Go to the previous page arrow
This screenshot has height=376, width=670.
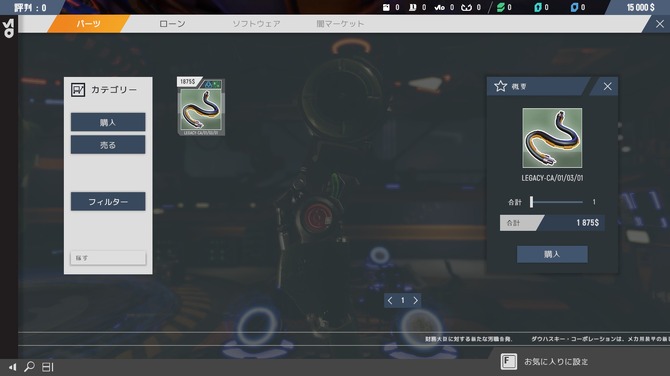pos(390,301)
